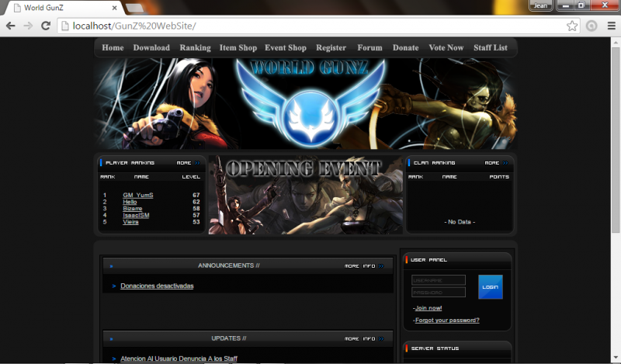Image resolution: width=621 pixels, height=364 pixels.
Task: Open the Chrome hamburger menu
Action: tap(612, 26)
